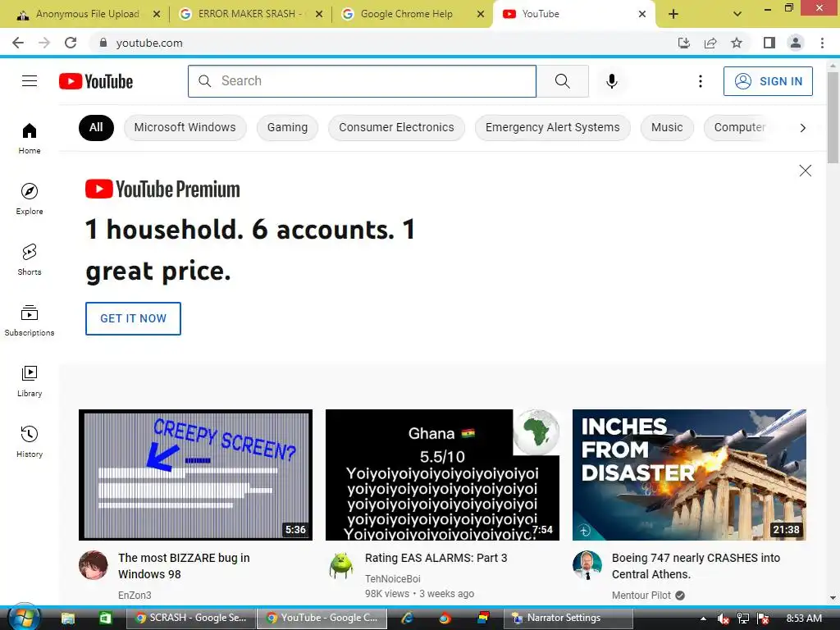840x630 pixels.
Task: Click in the YouTube search field
Action: tap(362, 81)
